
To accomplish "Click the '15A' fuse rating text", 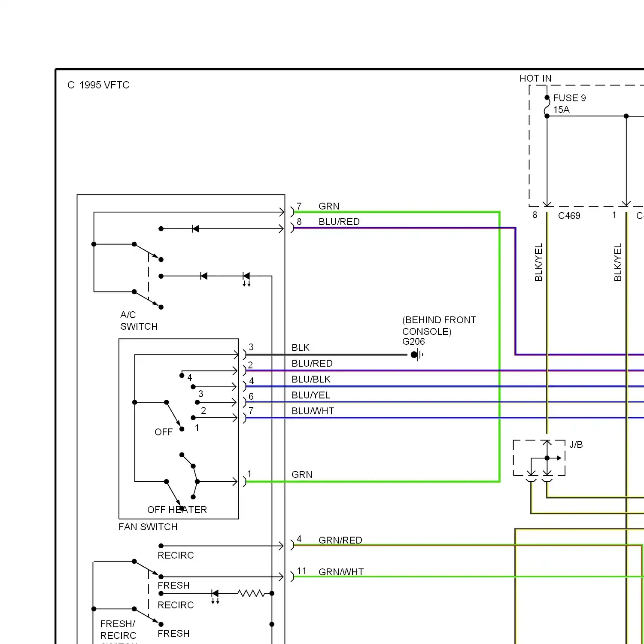I will pyautogui.click(x=561, y=109).
